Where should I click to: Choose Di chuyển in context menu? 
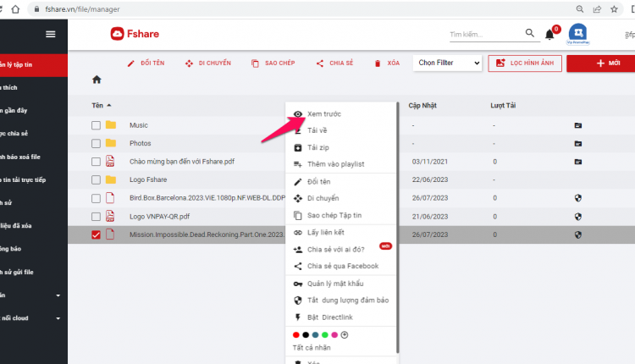(341, 198)
